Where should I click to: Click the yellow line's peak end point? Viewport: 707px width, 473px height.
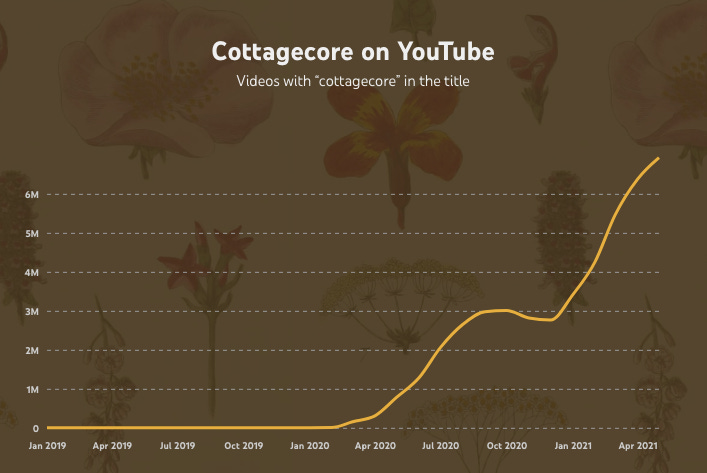pyautogui.click(x=658, y=158)
